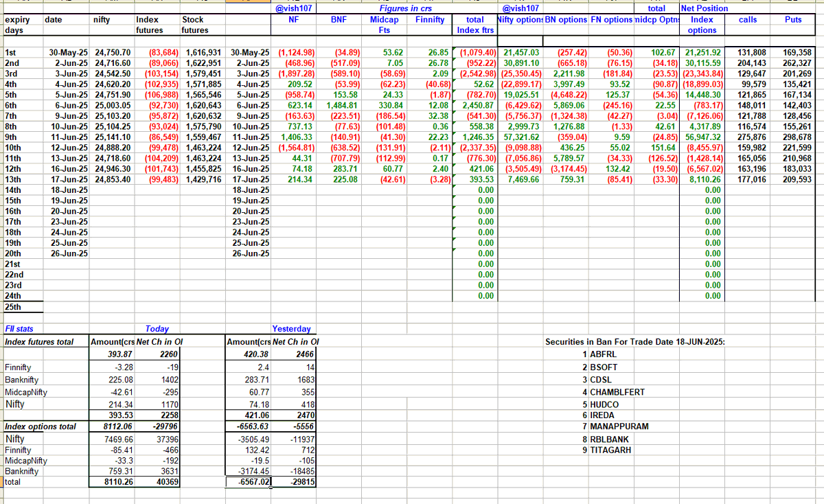The image size is (824, 504).
Task: Select the 'Index futures total' label
Action: click(39, 341)
